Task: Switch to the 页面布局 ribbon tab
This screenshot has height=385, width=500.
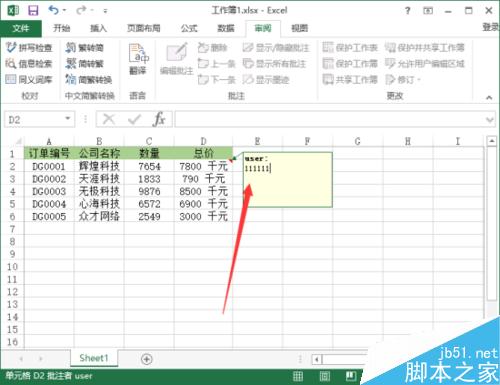Action: pos(144,29)
